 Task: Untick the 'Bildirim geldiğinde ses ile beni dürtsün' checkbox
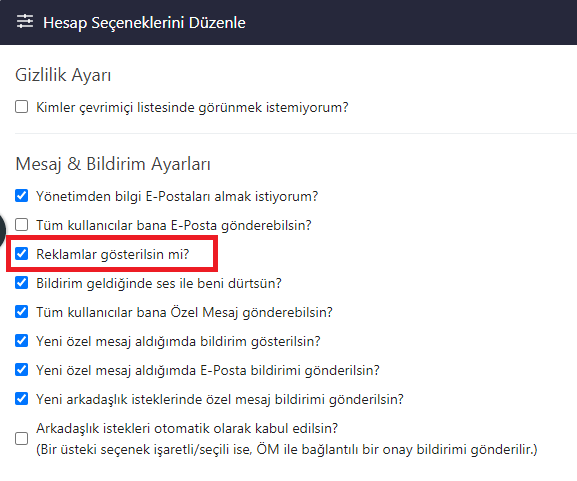click(x=21, y=283)
